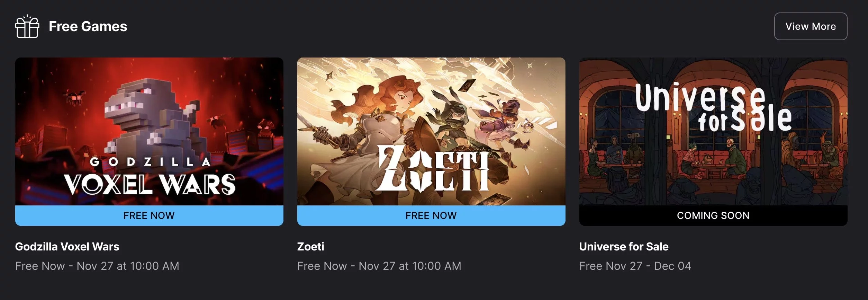Select the COMING SOON banner
The width and height of the screenshot is (868, 300).
(x=713, y=215)
